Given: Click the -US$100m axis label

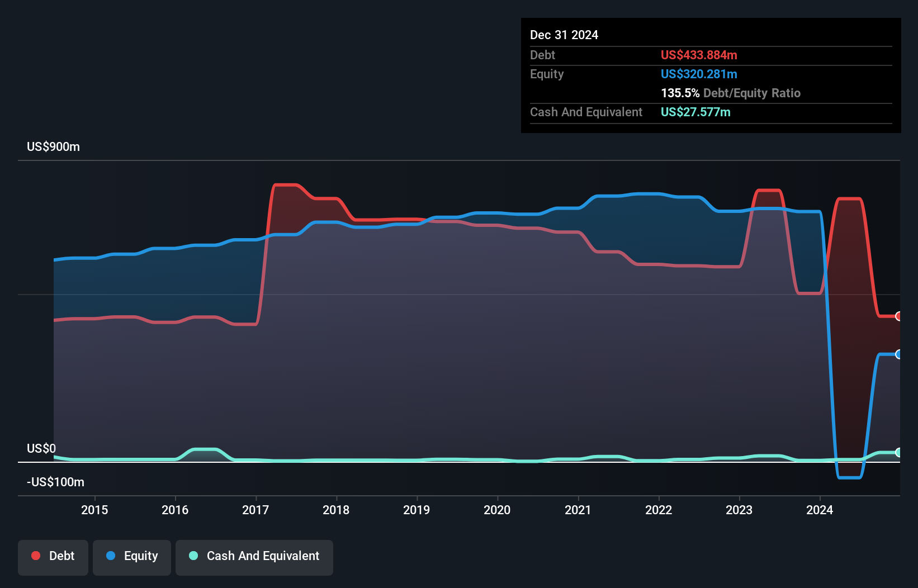Looking at the screenshot, I should tap(55, 482).
